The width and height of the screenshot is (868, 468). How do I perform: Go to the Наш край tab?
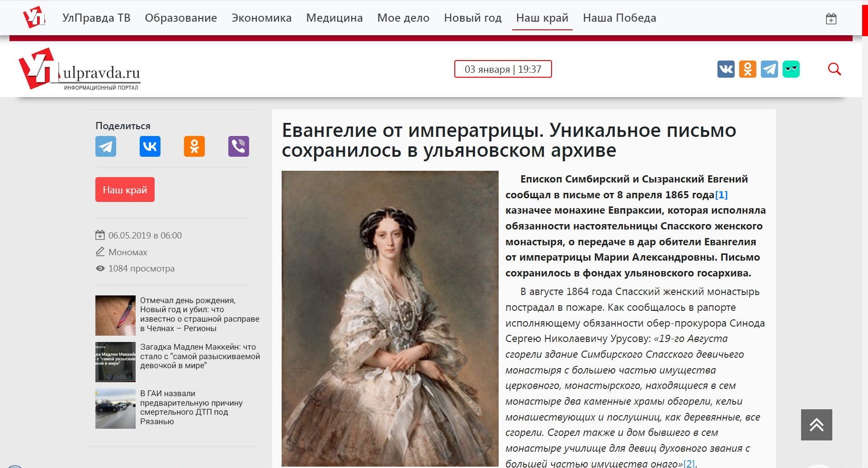pos(542,18)
